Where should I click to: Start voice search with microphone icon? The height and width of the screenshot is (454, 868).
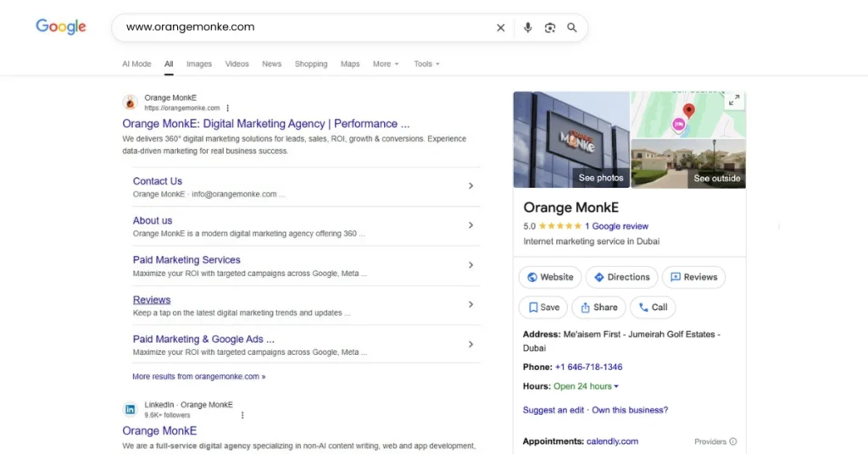coord(527,28)
